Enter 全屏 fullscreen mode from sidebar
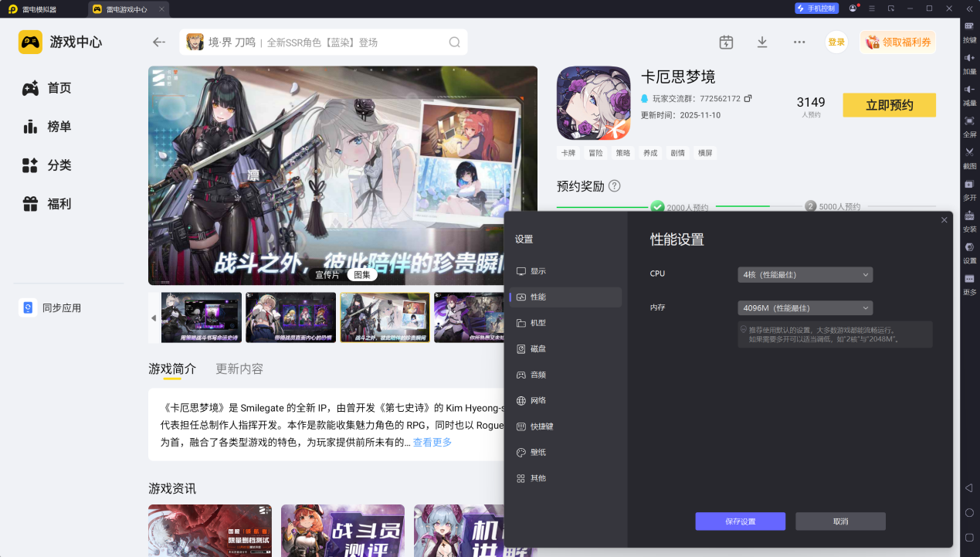 [x=969, y=121]
